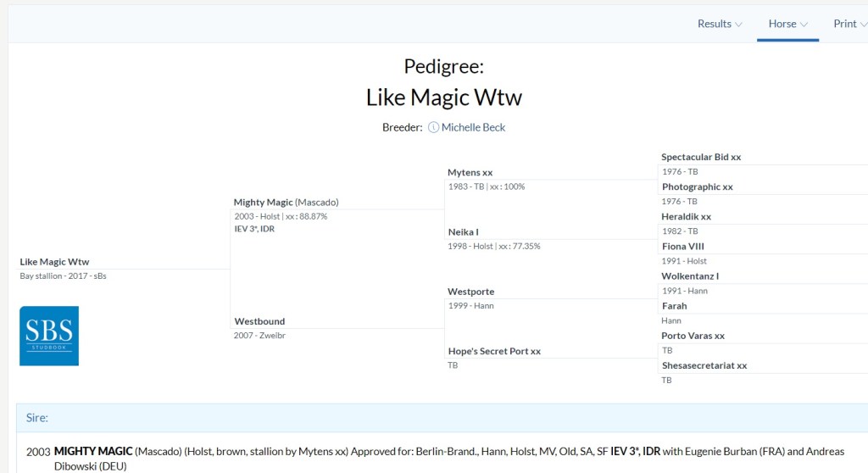The height and width of the screenshot is (473, 868).
Task: Select Spectacular Bid xx ancestor
Action: [x=700, y=158]
